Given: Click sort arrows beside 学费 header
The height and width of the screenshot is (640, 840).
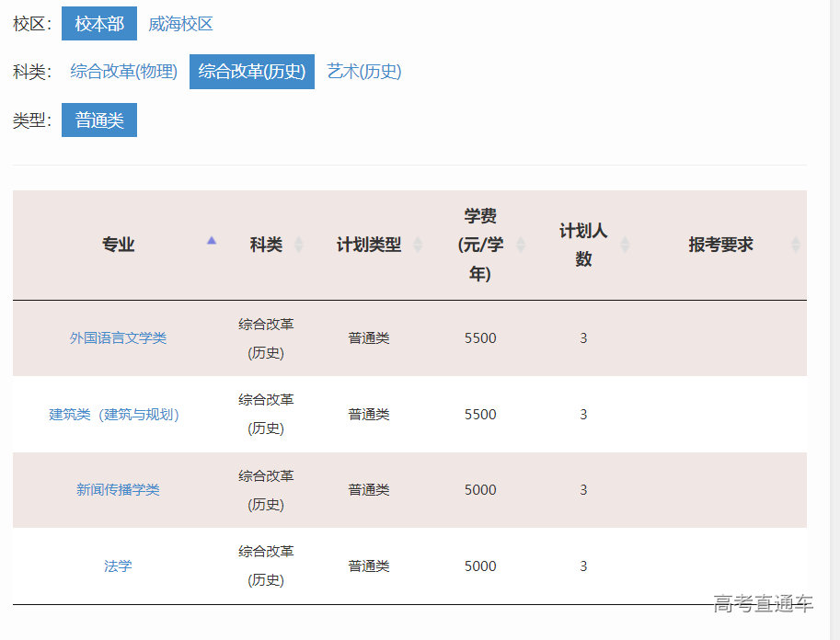Looking at the screenshot, I should point(521,245).
